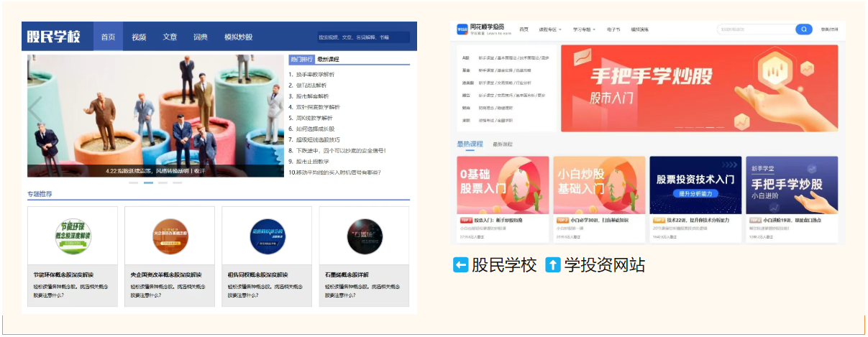Click the TOP 1 badge under 0基础股票入门

coord(466,220)
